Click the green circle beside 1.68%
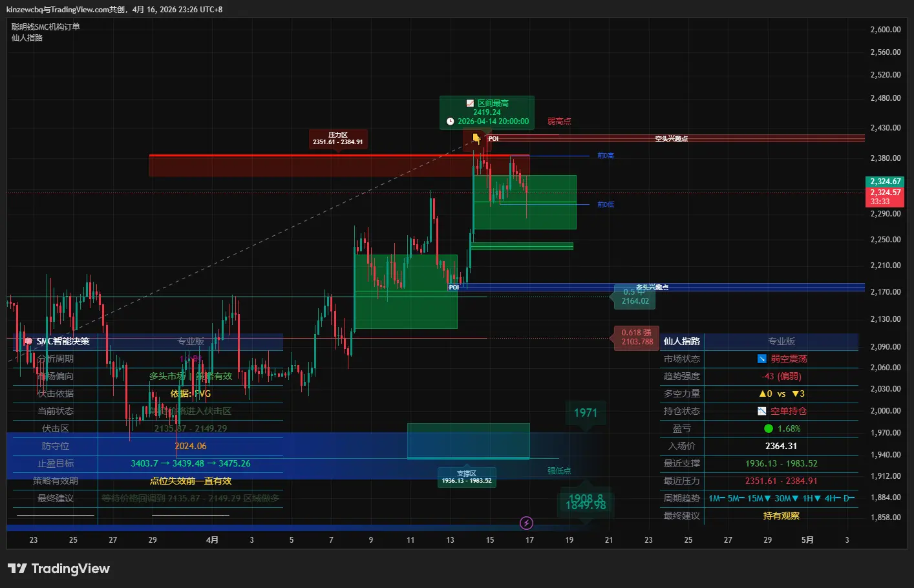 (769, 428)
